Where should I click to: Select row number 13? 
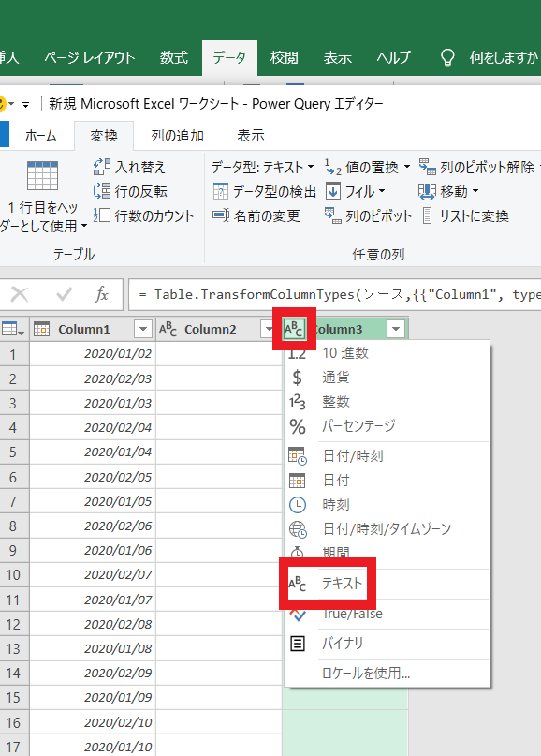[x=13, y=648]
